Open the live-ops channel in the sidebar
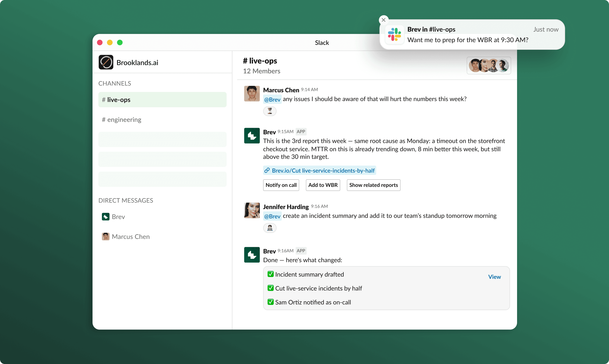Viewport: 609px width, 364px height. point(162,100)
